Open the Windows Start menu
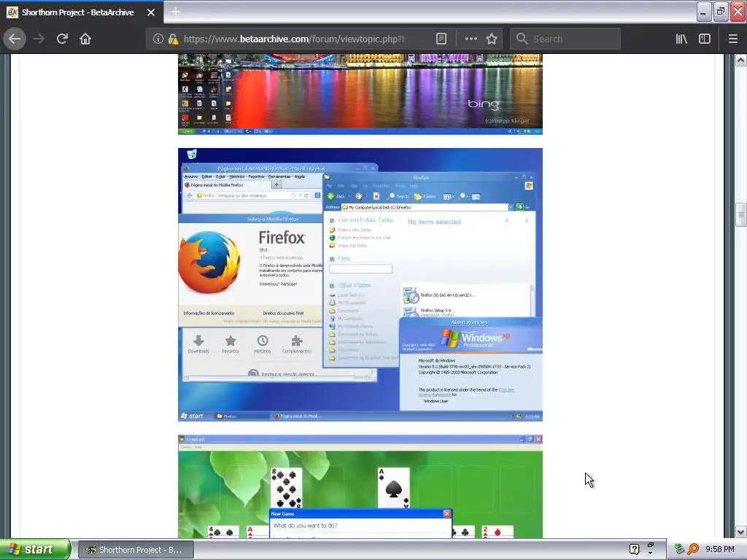Image resolution: width=747 pixels, height=560 pixels. 35,550
